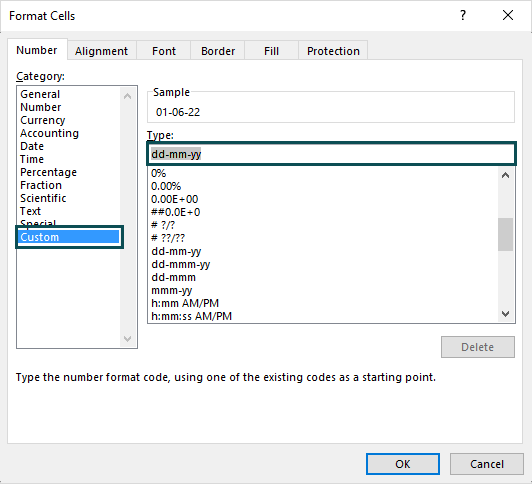Open the Help question mark icon

(x=463, y=15)
